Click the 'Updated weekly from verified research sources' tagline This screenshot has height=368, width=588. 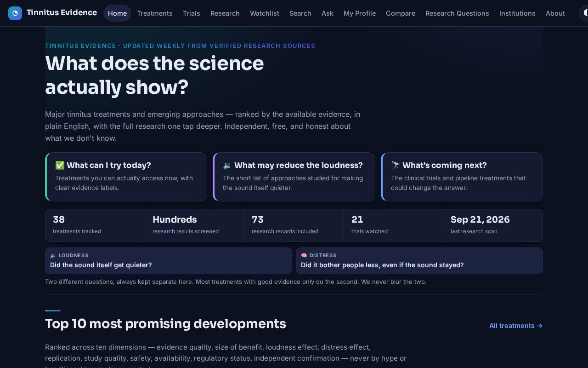[219, 46]
